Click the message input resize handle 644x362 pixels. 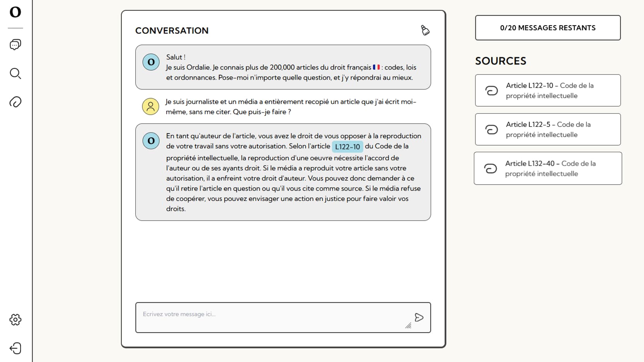(408, 326)
